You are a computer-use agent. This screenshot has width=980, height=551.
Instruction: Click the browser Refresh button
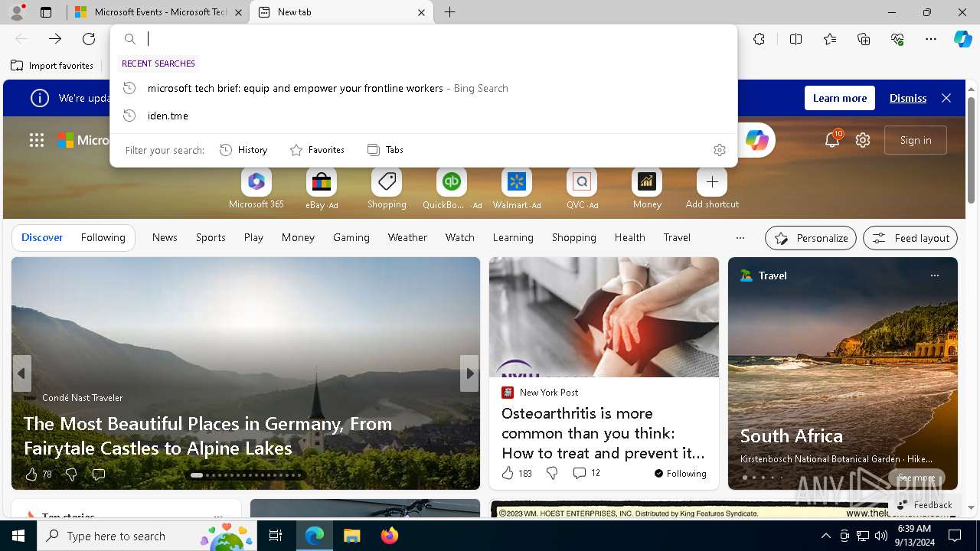(x=89, y=39)
